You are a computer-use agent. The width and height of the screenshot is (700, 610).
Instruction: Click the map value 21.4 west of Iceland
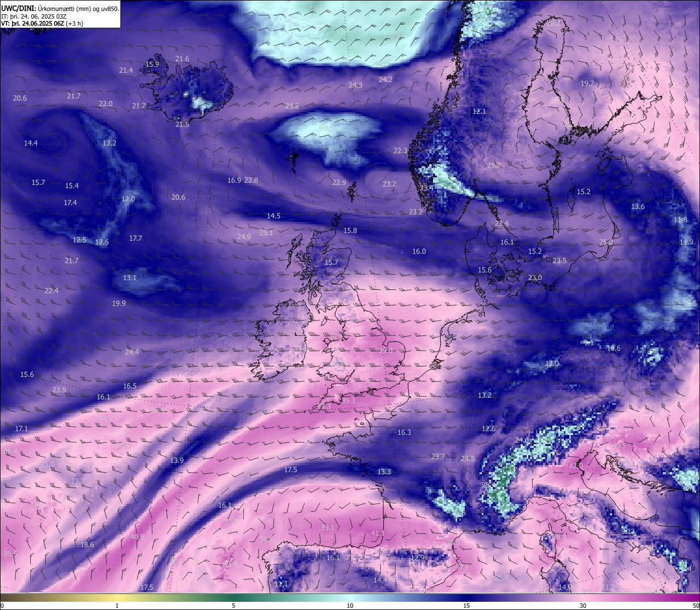pos(126,71)
